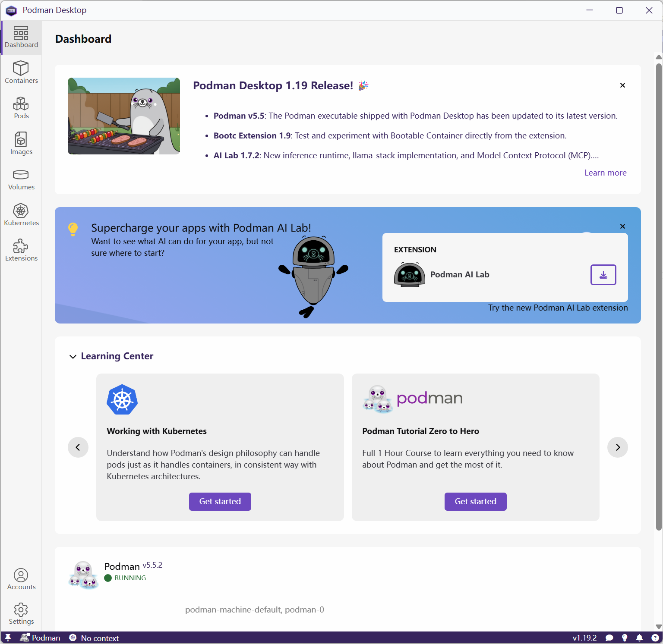Image resolution: width=663 pixels, height=644 pixels.
Task: Navigate to the Kubernetes section
Action: [x=21, y=215]
